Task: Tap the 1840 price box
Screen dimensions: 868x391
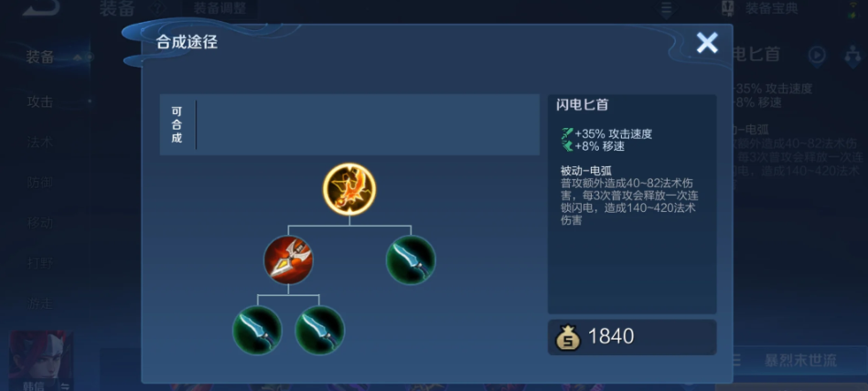Action: click(632, 337)
